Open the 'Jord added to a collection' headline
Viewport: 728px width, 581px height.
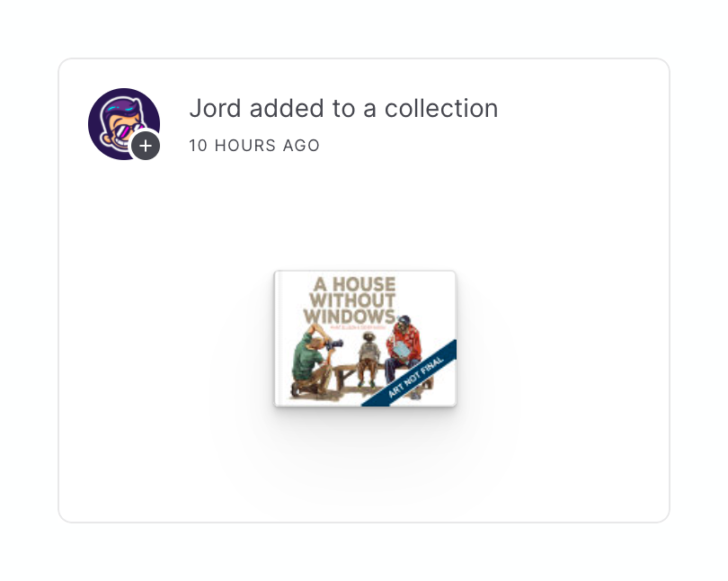pyautogui.click(x=343, y=109)
